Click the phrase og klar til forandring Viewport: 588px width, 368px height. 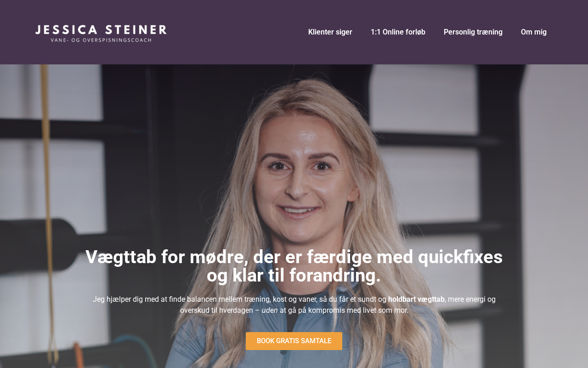294,276
